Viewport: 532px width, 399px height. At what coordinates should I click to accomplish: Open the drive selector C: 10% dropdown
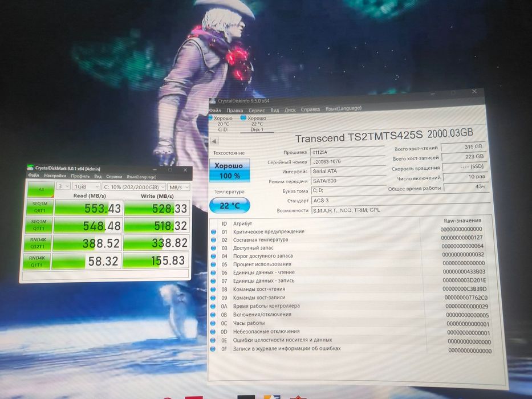coord(133,187)
